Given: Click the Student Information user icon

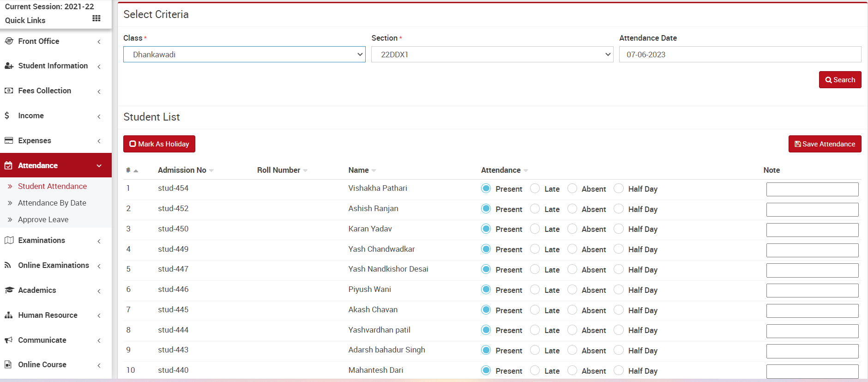Looking at the screenshot, I should point(9,66).
